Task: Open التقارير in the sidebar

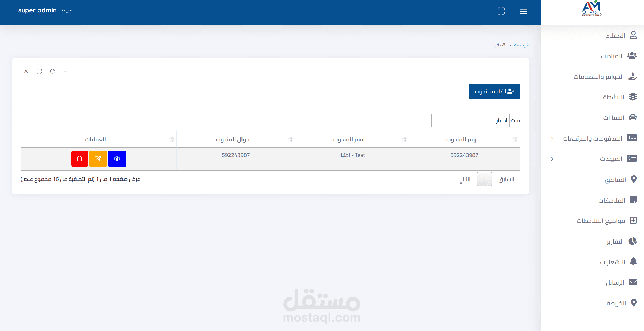Action: [x=615, y=241]
